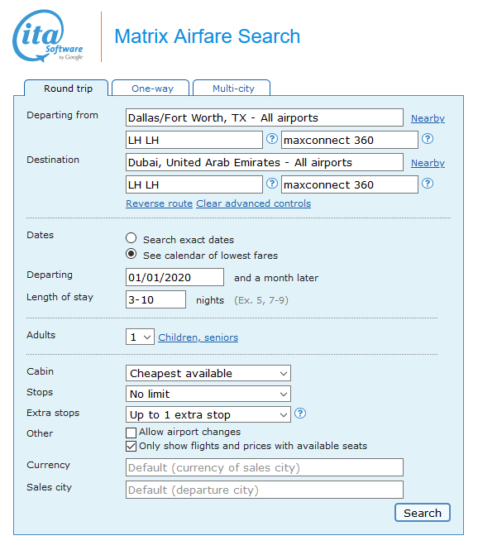Select See calendar of lowest fares option
This screenshot has width=478, height=550.
click(x=131, y=254)
